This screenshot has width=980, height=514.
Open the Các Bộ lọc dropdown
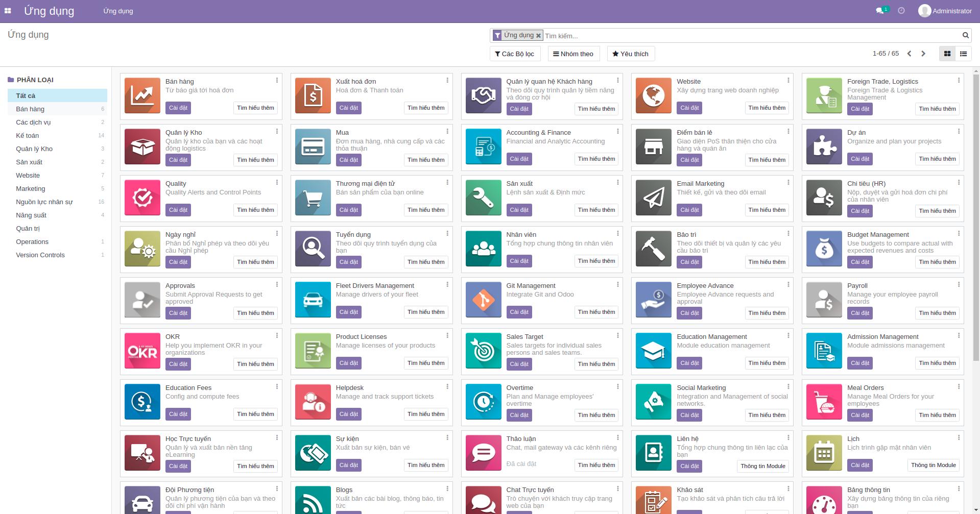pos(515,53)
